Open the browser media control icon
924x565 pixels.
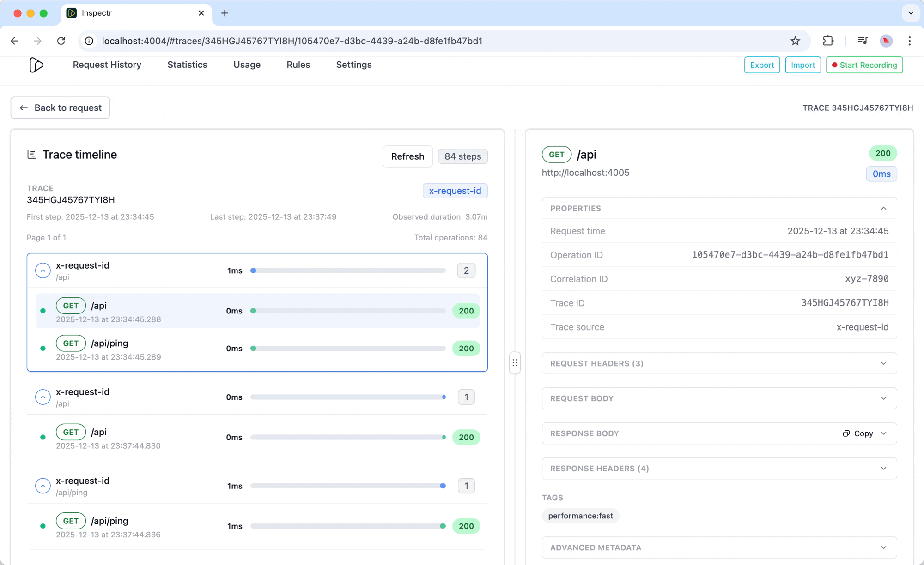point(862,41)
